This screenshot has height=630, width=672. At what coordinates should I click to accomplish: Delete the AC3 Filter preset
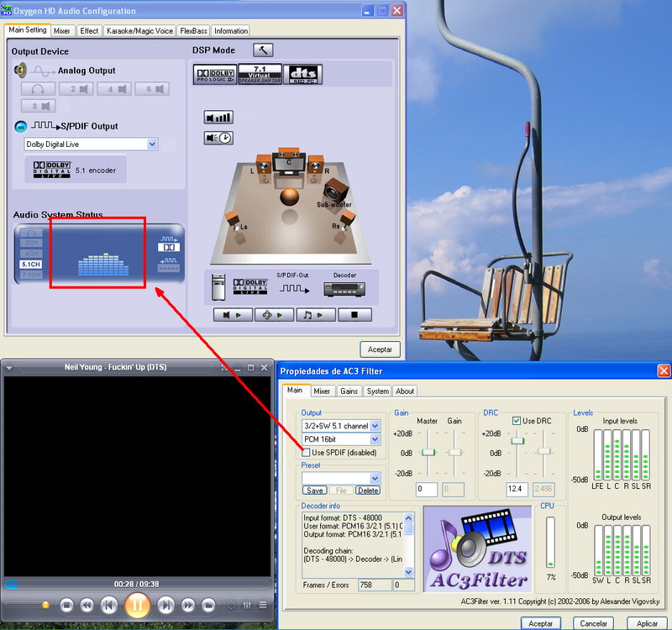coord(368,491)
